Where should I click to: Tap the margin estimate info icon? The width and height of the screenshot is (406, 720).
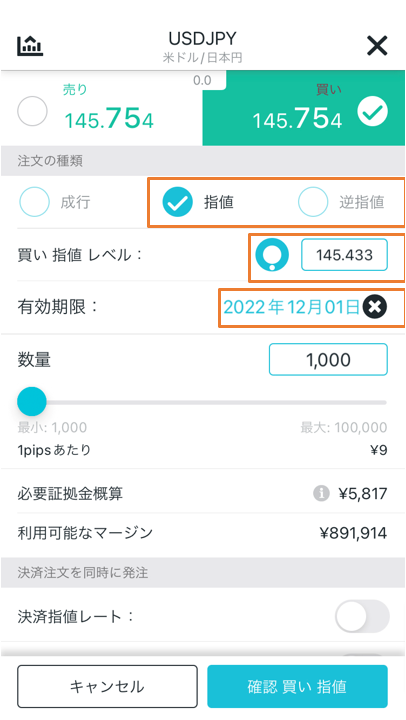(x=321, y=494)
